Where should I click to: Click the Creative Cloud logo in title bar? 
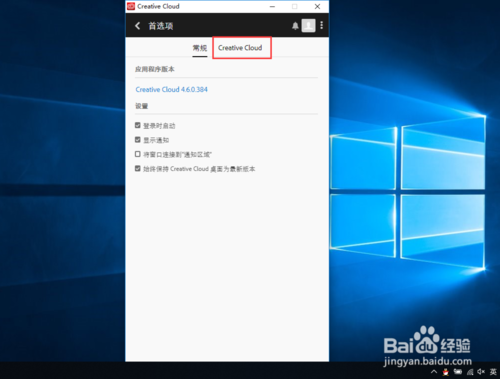[131, 6]
